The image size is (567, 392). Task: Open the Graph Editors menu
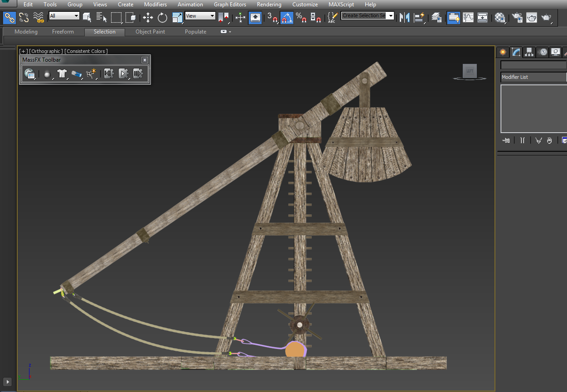[x=230, y=5]
